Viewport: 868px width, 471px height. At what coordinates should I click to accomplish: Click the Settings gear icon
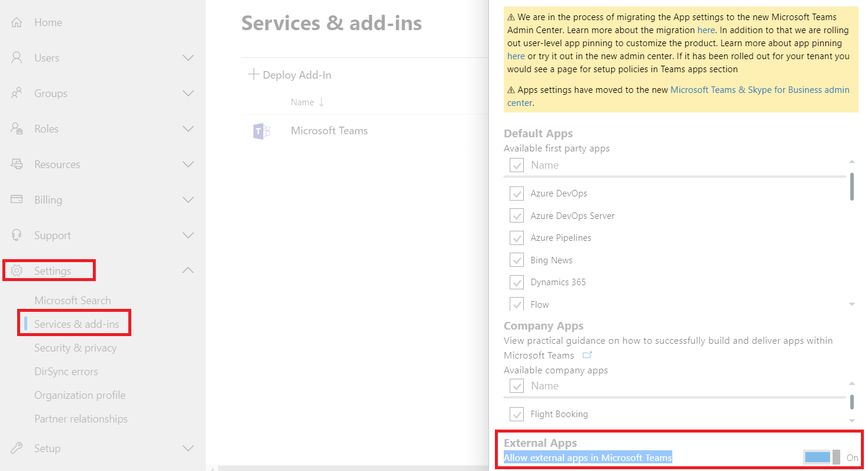point(17,271)
